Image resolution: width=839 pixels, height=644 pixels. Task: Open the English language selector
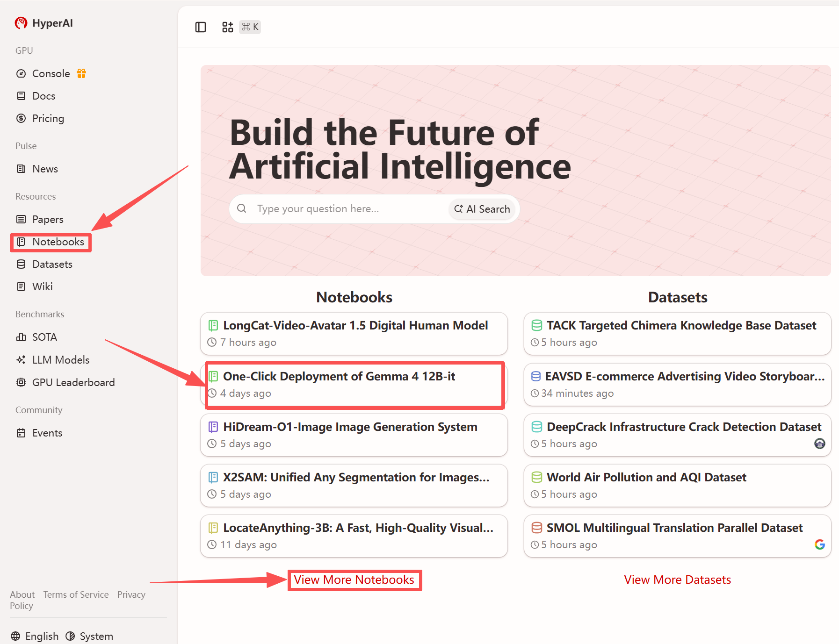point(35,636)
